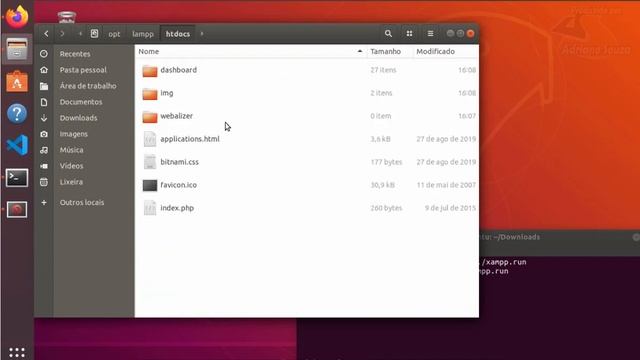Click the 9 de jul de 2015 date

(x=450, y=208)
